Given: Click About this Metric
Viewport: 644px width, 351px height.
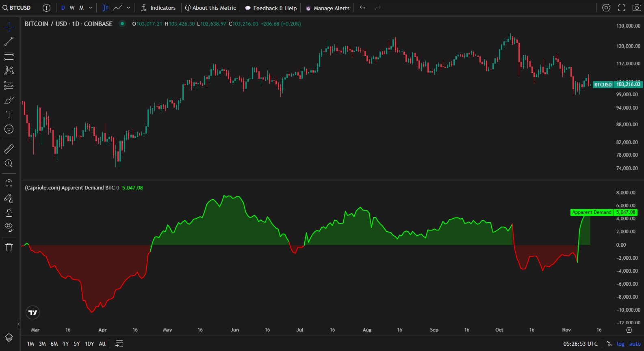Looking at the screenshot, I should point(210,8).
